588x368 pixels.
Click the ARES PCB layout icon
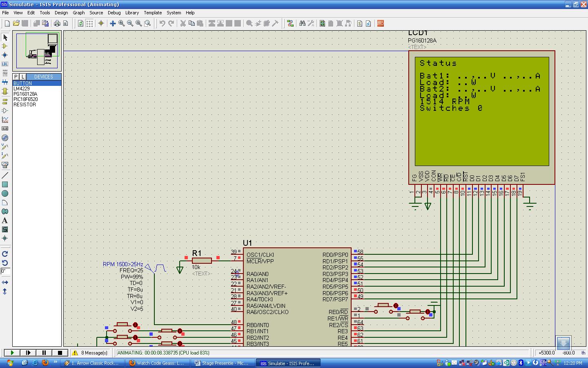click(381, 23)
